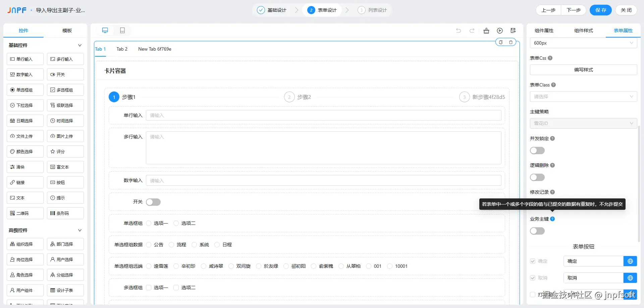Show 并发锁定 help tooltip icon
Viewport: 644px width, 308px height.
[552, 138]
